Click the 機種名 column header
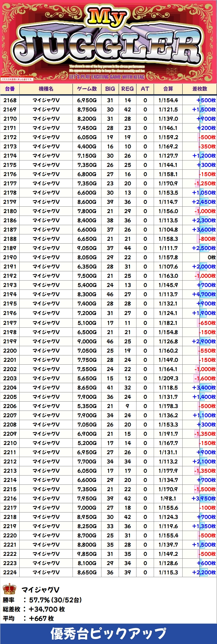This screenshot has height=644, width=217. (46, 89)
